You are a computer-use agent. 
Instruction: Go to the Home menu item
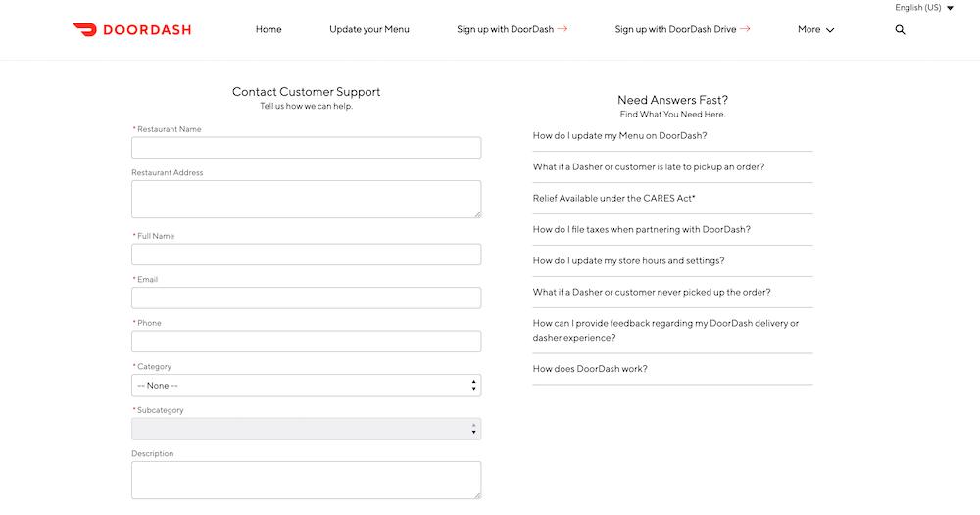point(269,29)
